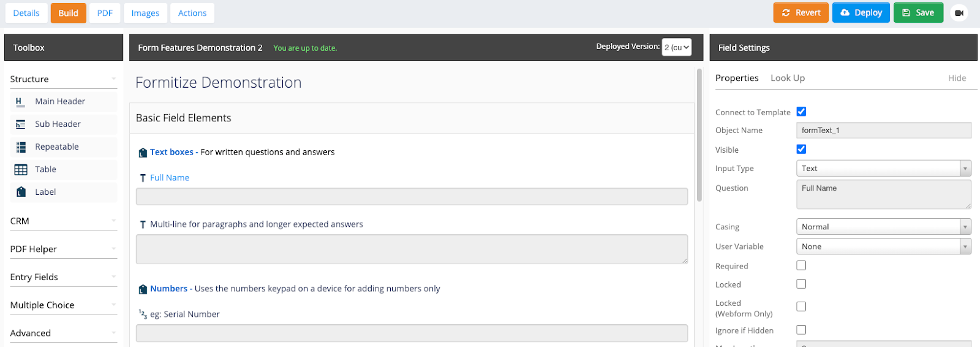Click the text icon beside Multi-line question

coord(143,225)
